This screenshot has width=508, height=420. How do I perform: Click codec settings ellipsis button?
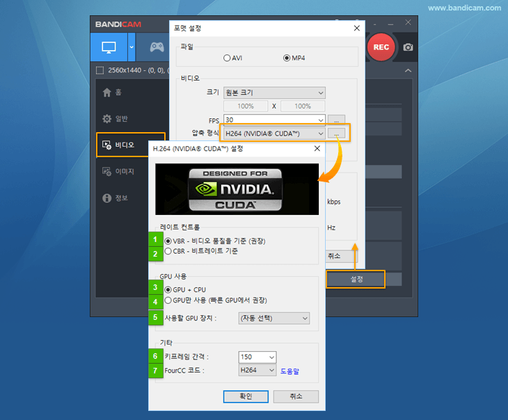pos(336,134)
